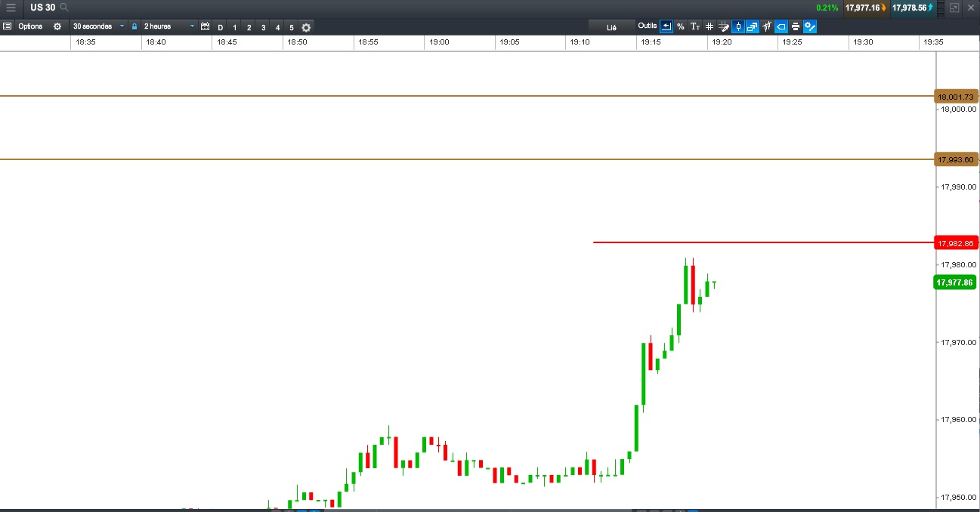Toggle the chart grid lines
Screen dimensions: 980x512
coord(709,26)
